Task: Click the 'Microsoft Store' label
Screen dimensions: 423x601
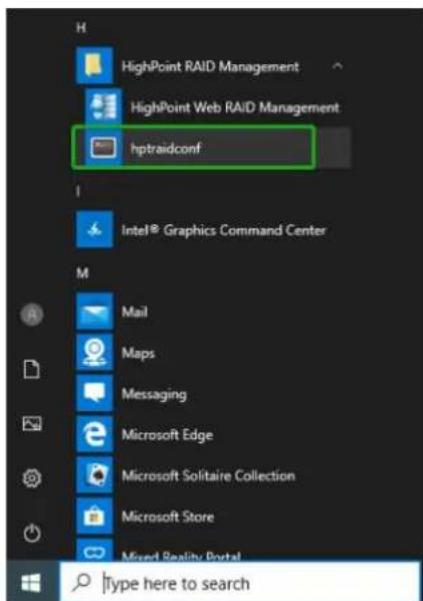Action: point(168,517)
